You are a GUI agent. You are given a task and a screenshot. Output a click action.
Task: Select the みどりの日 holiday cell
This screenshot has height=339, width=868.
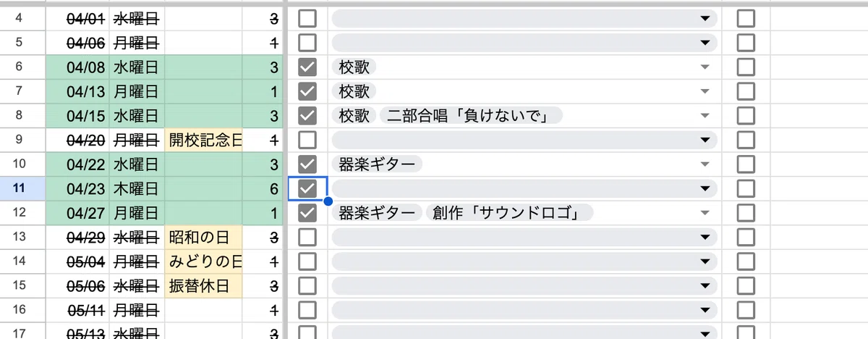point(205,261)
